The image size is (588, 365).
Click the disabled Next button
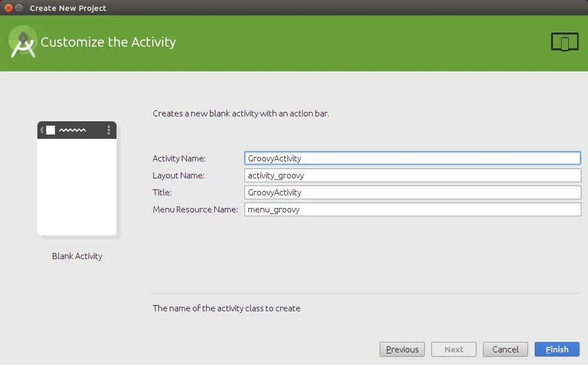(453, 349)
